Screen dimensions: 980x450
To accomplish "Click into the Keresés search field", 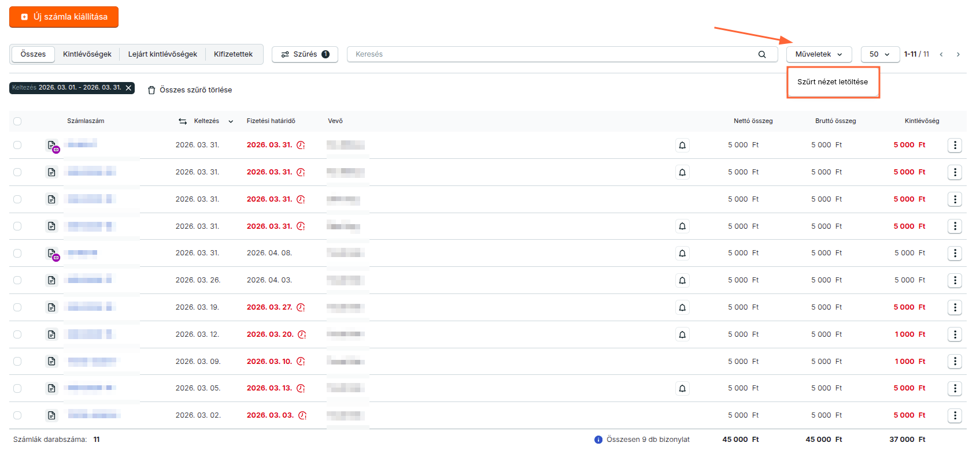I will (549, 54).
